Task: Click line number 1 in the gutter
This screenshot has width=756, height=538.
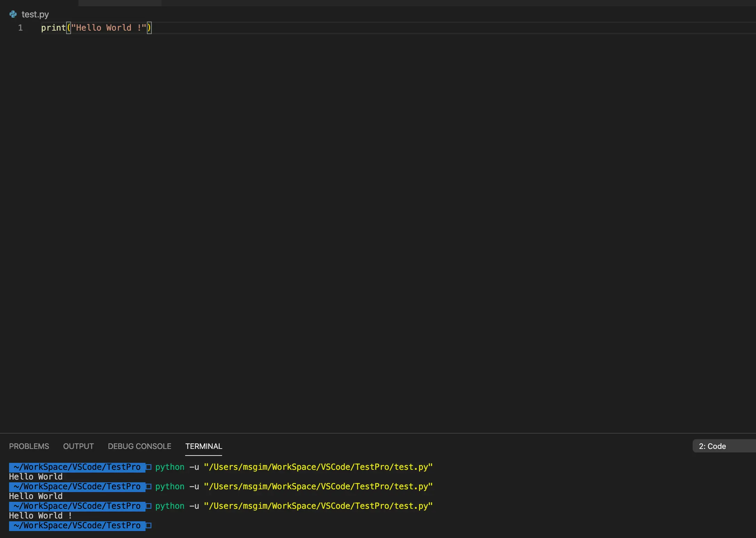Action: click(x=21, y=28)
